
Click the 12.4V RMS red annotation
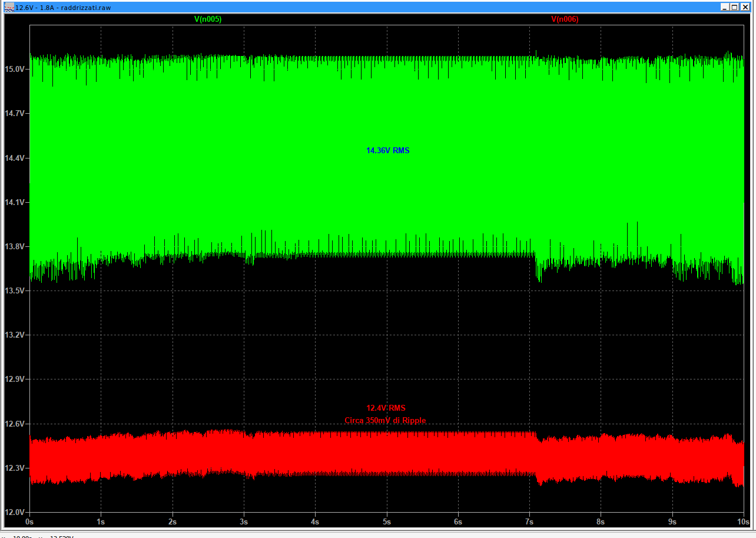coord(386,408)
